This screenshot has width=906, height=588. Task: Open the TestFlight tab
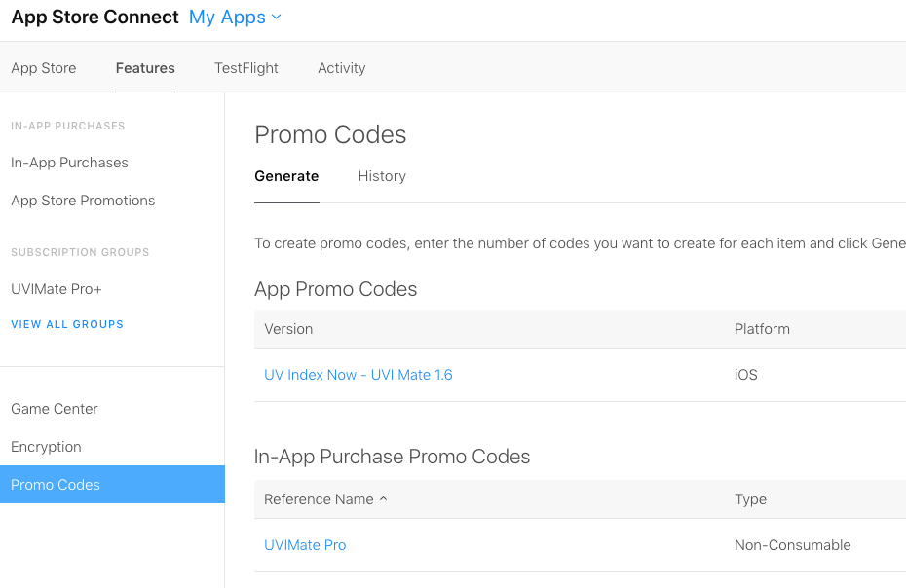[246, 68]
